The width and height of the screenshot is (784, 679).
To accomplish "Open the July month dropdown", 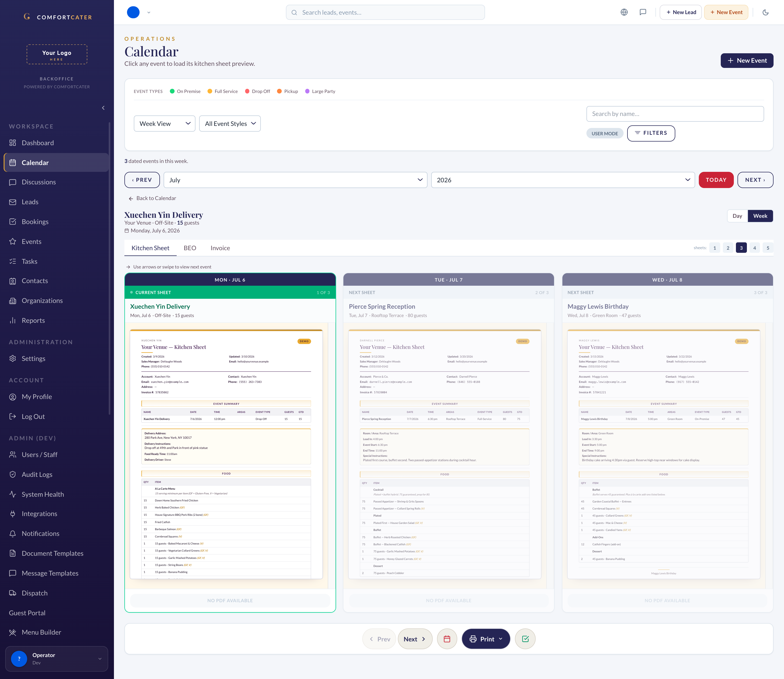I will click(295, 180).
